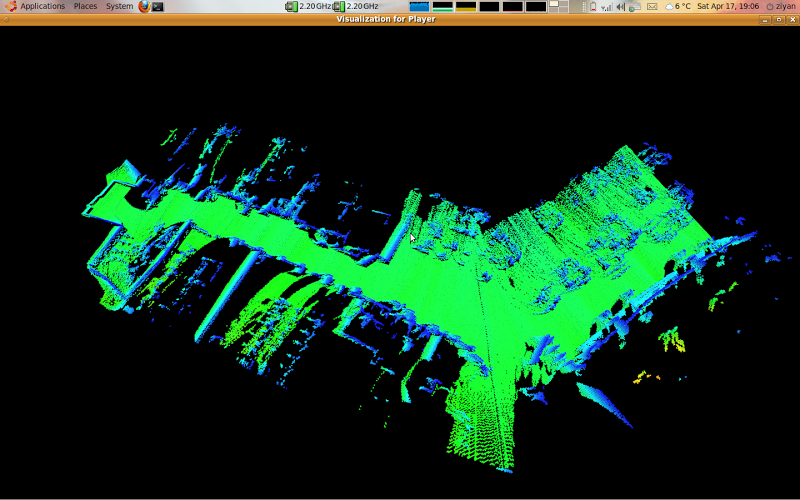800x500 pixels.
Task: Click the window menu button at title bar left
Action: tap(6, 19)
